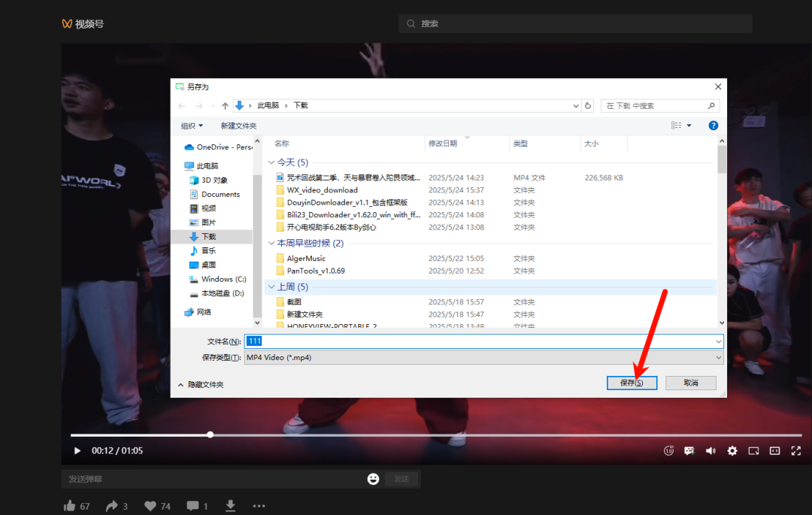Refresh the 下载 folder listing
This screenshot has width=812, height=515.
[588, 106]
